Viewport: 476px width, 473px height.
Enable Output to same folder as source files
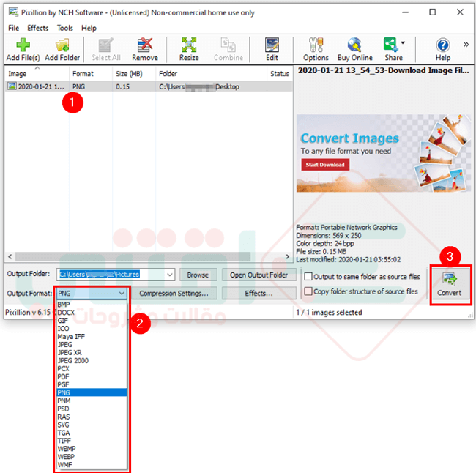[x=308, y=276]
